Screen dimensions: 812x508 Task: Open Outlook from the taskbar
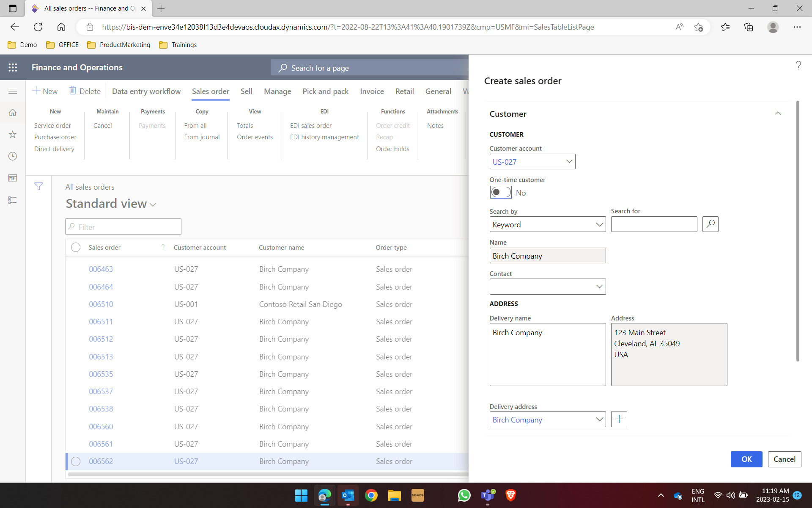point(348,495)
